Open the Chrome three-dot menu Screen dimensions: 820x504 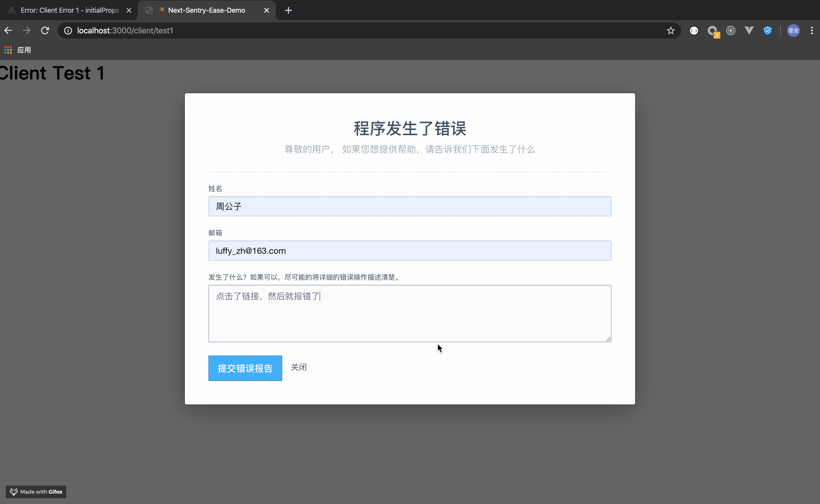812,31
